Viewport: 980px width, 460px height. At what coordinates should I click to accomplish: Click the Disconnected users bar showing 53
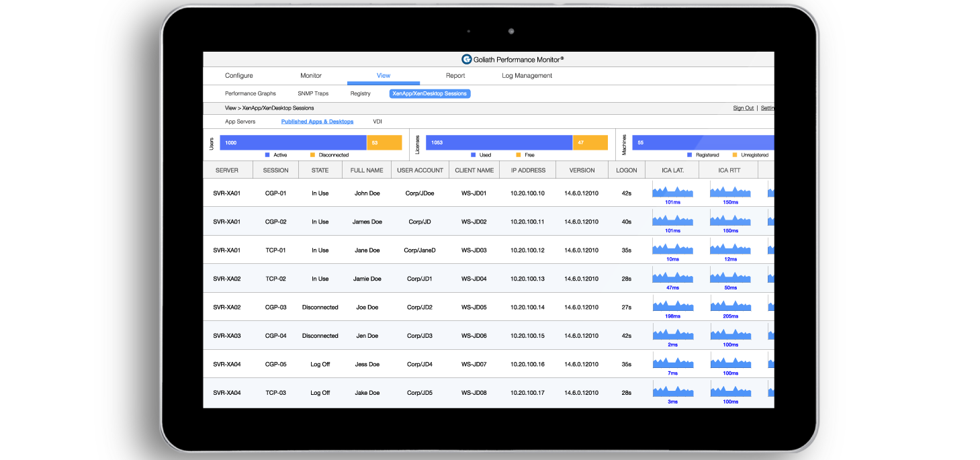click(384, 142)
